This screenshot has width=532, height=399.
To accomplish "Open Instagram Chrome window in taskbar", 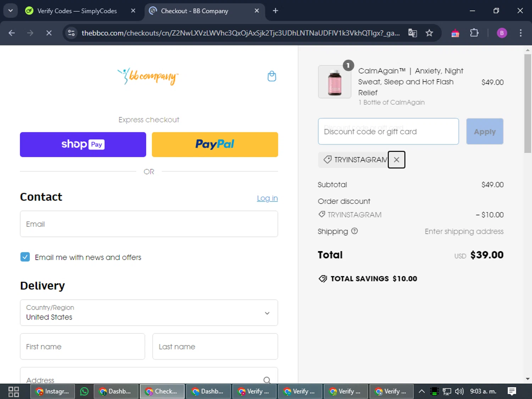I will coord(52,392).
